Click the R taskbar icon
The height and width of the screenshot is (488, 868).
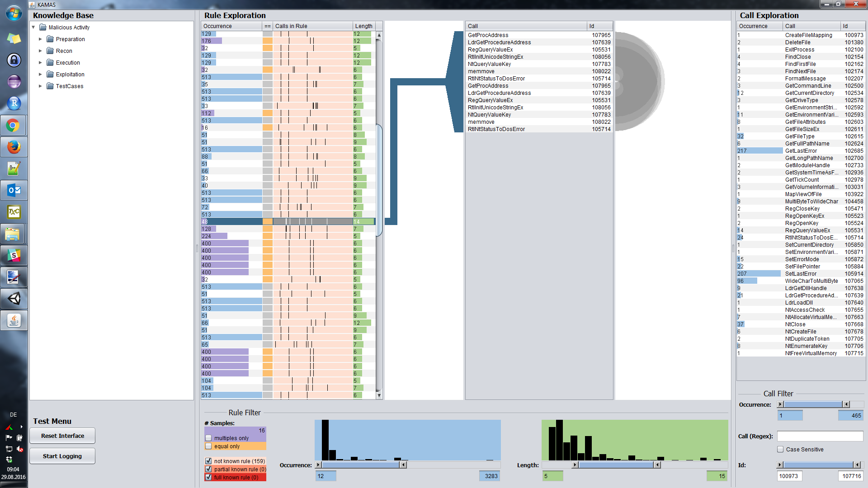[14, 103]
